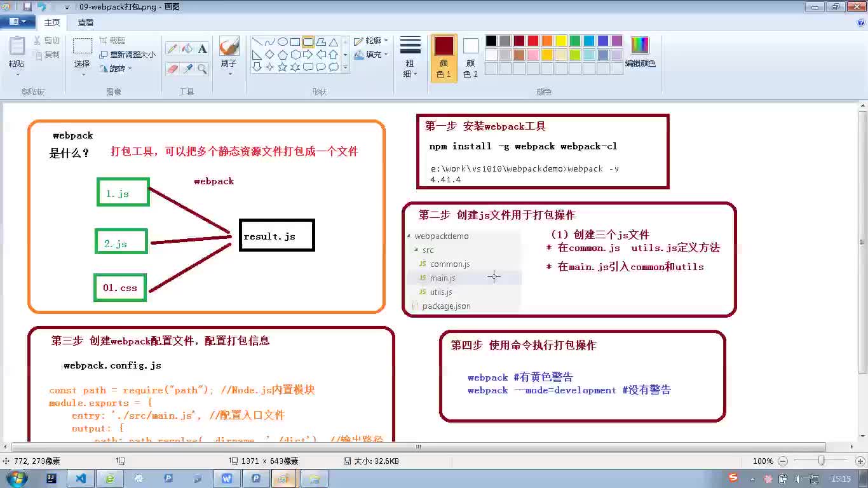Screen dimensions: 868x488
Task: Click the Select (选择) dashed rectangle icon
Action: pyautogui.click(x=83, y=46)
